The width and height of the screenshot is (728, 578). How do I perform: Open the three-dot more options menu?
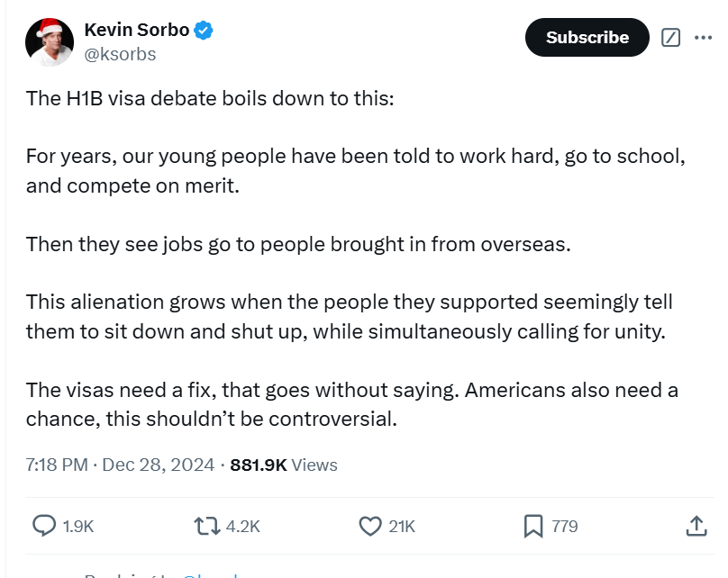[x=703, y=38]
